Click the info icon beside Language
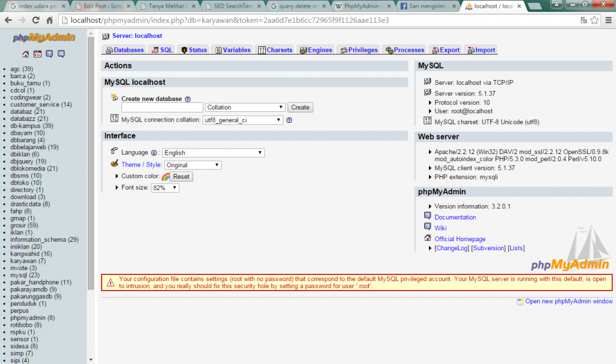This screenshot has width=616, height=364. click(x=154, y=152)
